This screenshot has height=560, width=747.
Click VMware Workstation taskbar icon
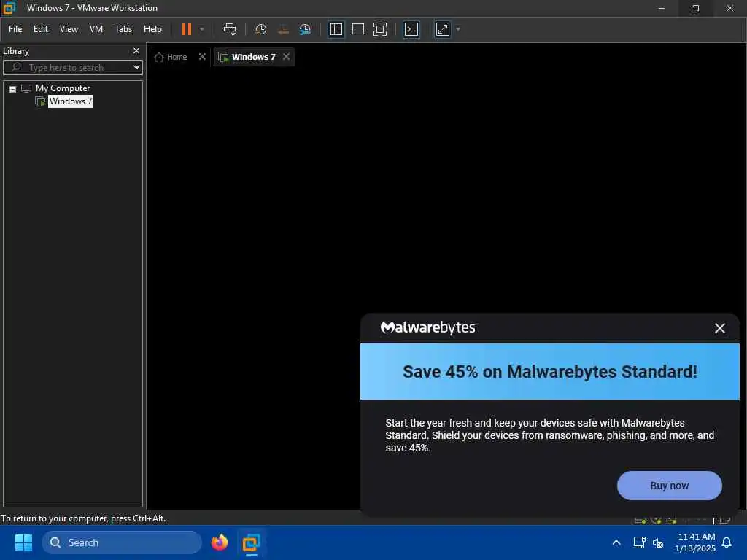[x=251, y=542]
